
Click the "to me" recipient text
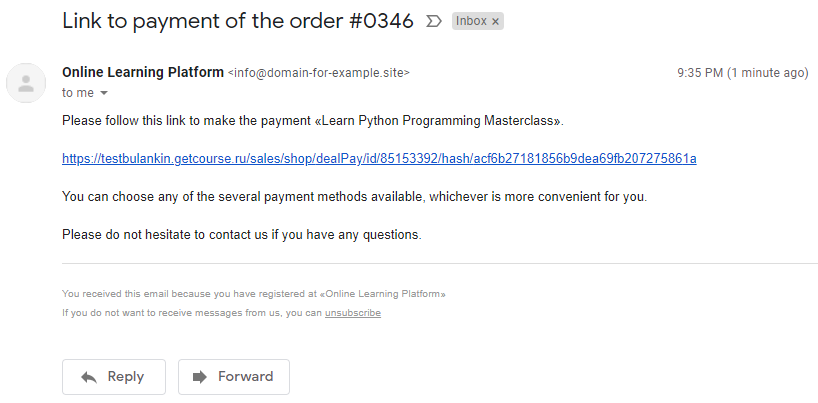tap(78, 93)
